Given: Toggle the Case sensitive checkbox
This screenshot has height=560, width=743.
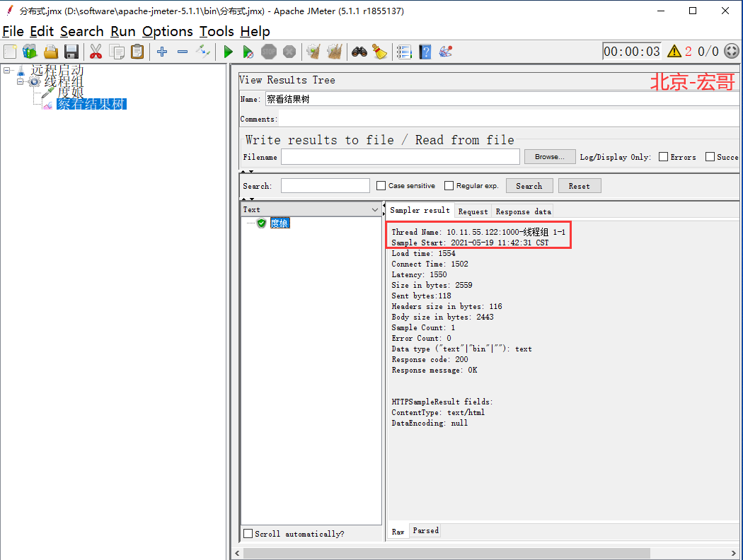Looking at the screenshot, I should 381,185.
